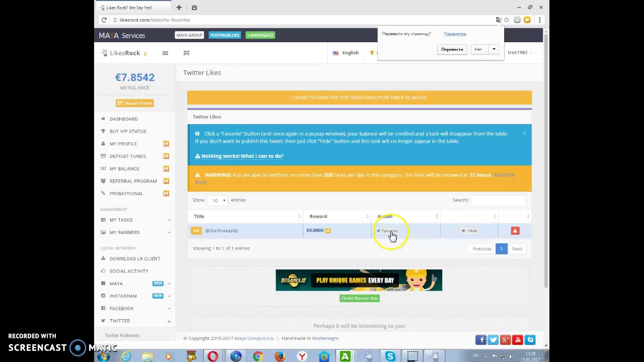Open a new browser tab
644x362 pixels.
click(x=179, y=8)
